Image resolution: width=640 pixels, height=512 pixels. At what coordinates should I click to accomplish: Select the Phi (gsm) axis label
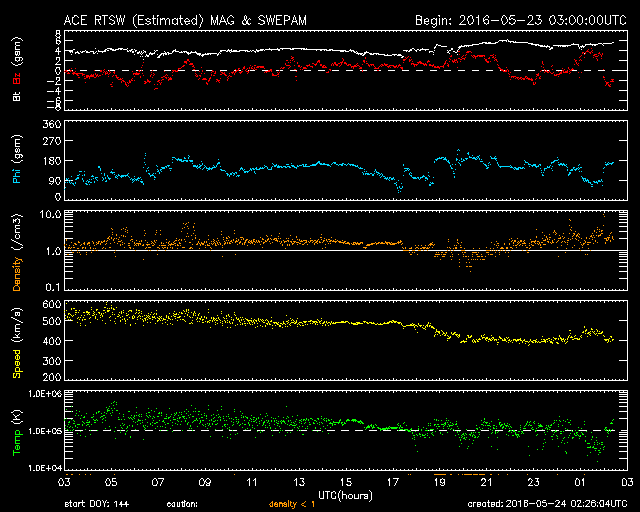17,160
